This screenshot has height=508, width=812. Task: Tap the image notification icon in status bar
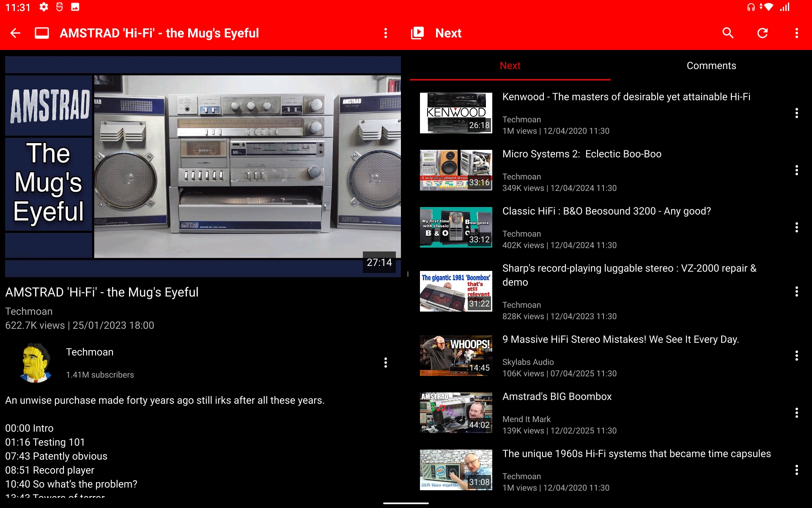tap(75, 7)
